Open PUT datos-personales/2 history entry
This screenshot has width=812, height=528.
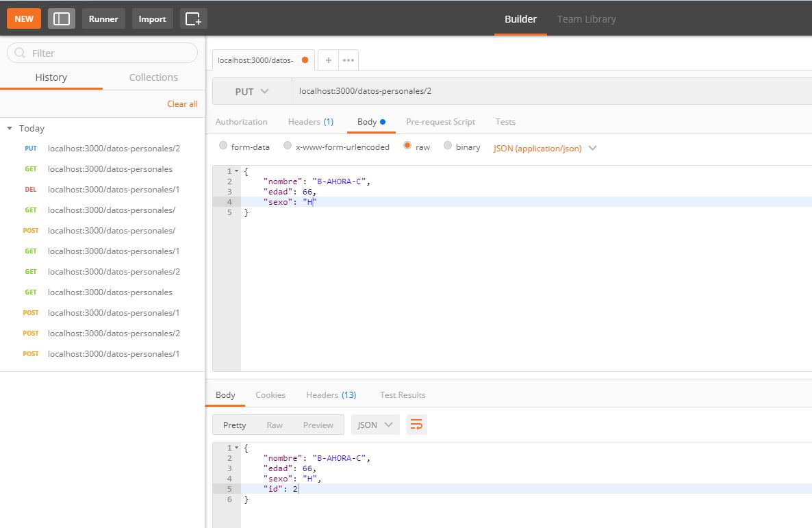click(x=103, y=148)
